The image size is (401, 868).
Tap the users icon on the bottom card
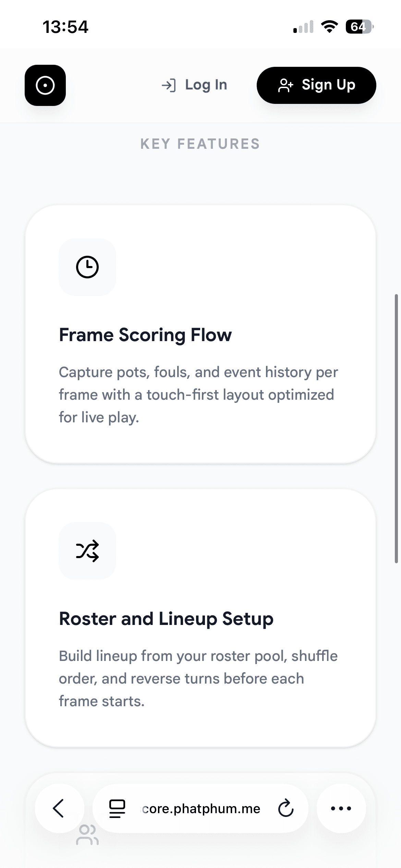pyautogui.click(x=87, y=835)
